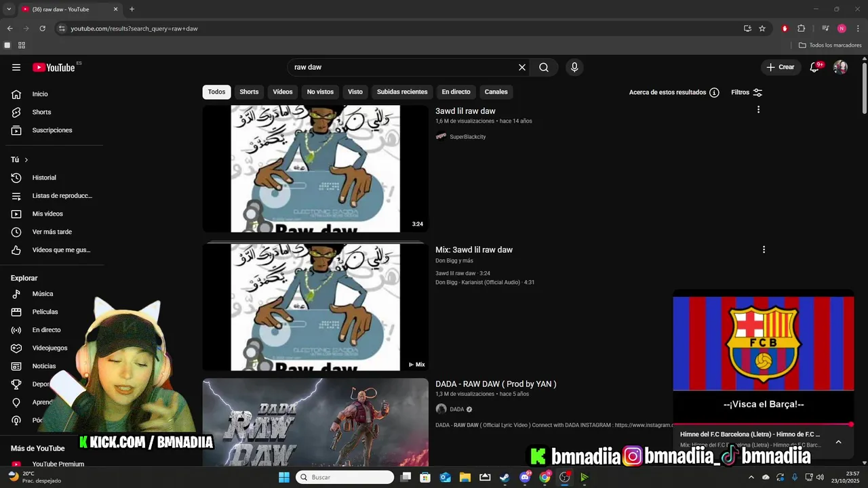Open the browser extensions puzzle icon
Screen dimensions: 868x488
pos(802,28)
